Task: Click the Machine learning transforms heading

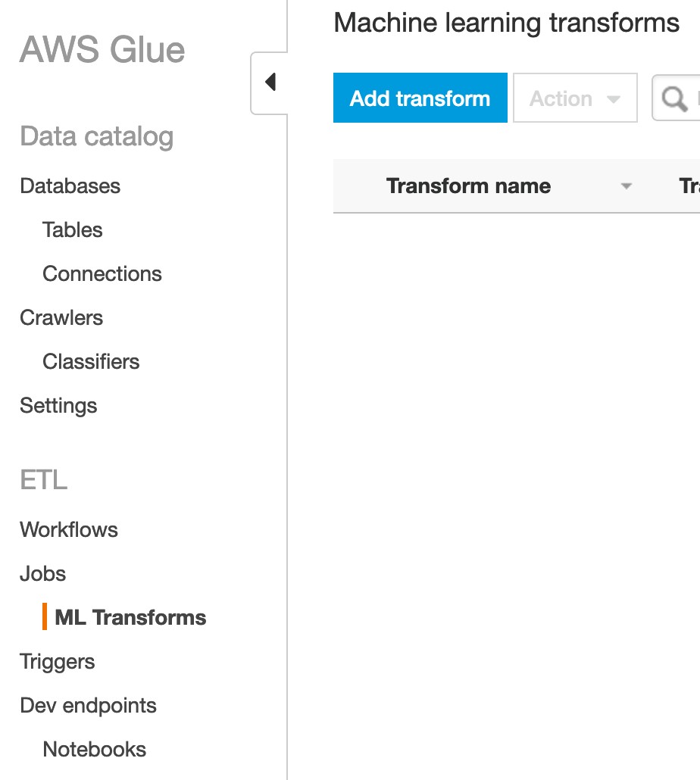Action: (506, 23)
